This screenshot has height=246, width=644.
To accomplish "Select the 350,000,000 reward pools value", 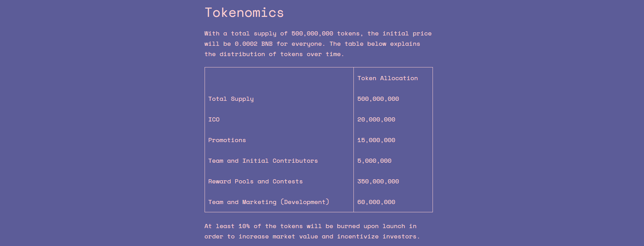I will pos(378,181).
